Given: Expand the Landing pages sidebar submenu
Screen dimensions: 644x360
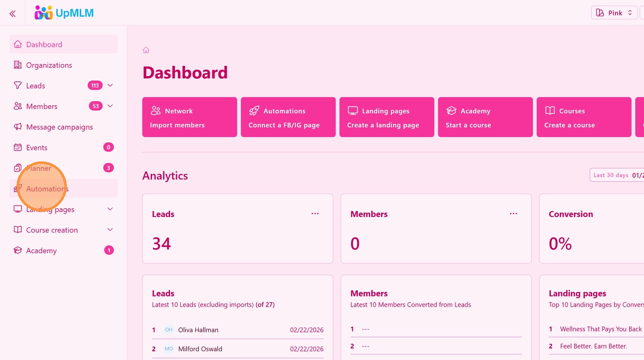Looking at the screenshot, I should [110, 209].
